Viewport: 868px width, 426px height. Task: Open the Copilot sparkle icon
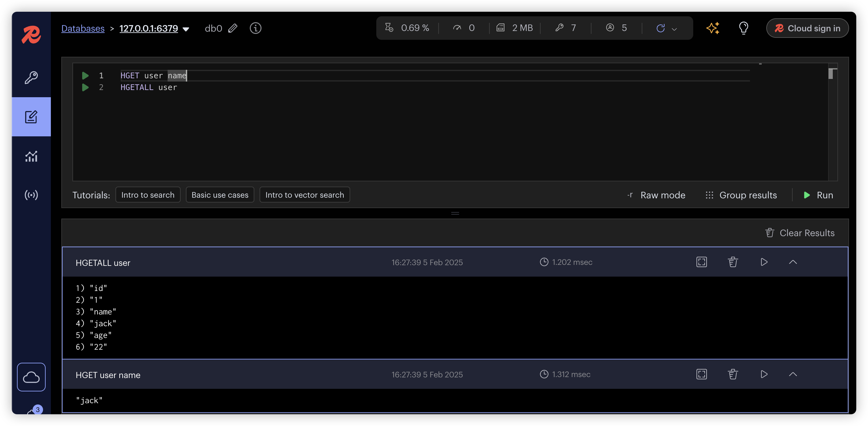713,28
